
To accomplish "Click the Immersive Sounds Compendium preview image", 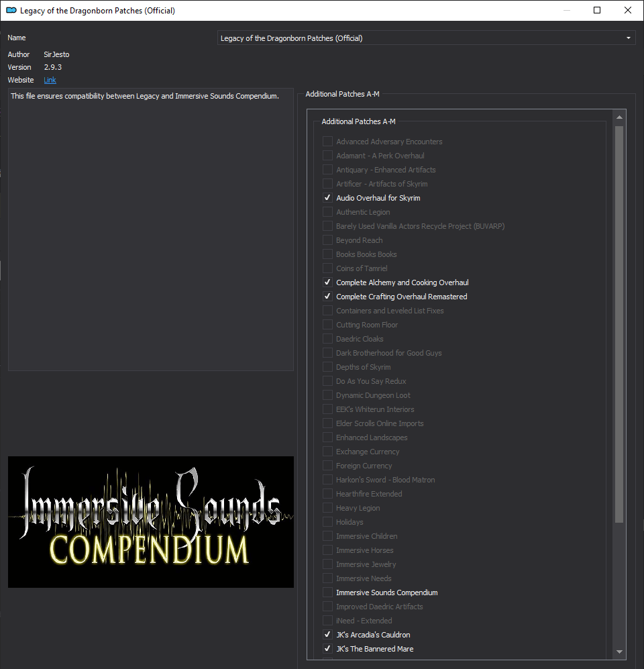I will [150, 522].
